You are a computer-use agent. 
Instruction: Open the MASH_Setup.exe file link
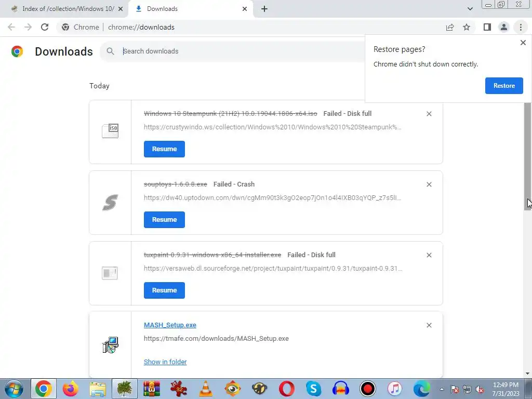(x=170, y=325)
